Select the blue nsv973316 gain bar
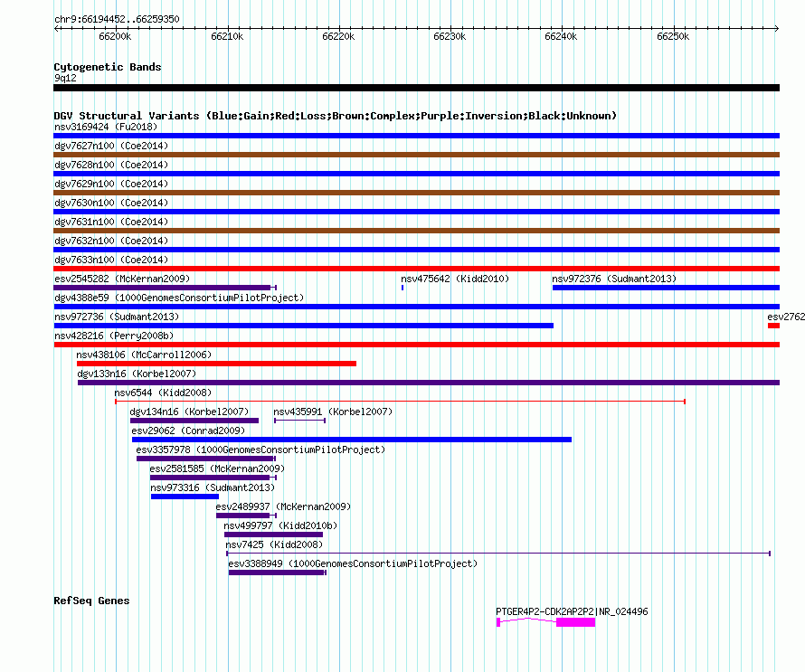The height and width of the screenshot is (672, 805). click(185, 497)
